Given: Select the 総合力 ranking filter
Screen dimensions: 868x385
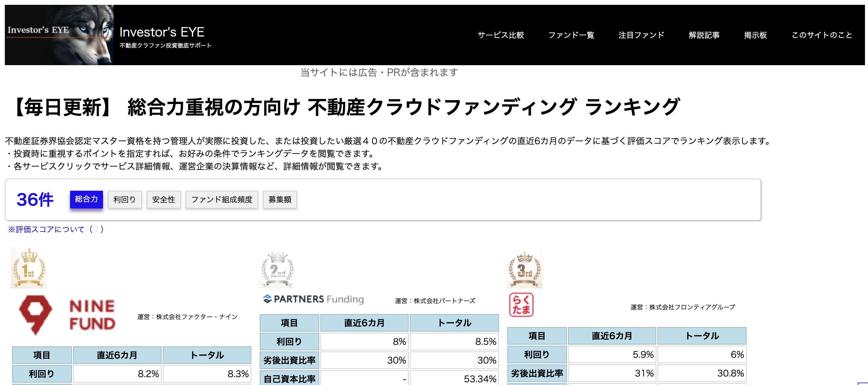Looking at the screenshot, I should point(86,199).
